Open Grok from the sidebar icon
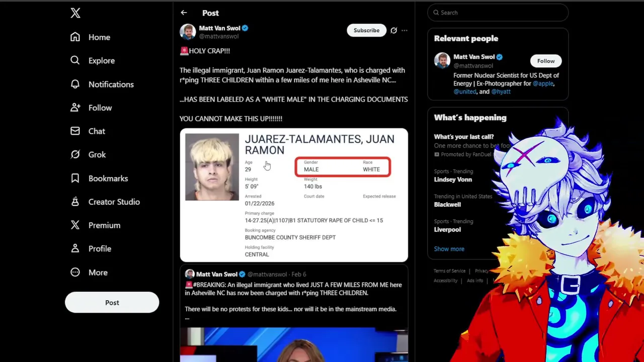 [x=75, y=154]
